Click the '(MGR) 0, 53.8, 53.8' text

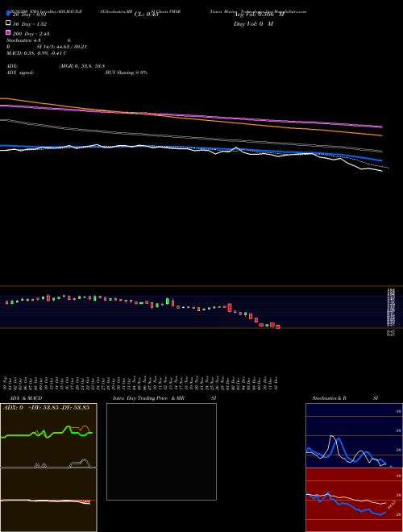point(82,66)
